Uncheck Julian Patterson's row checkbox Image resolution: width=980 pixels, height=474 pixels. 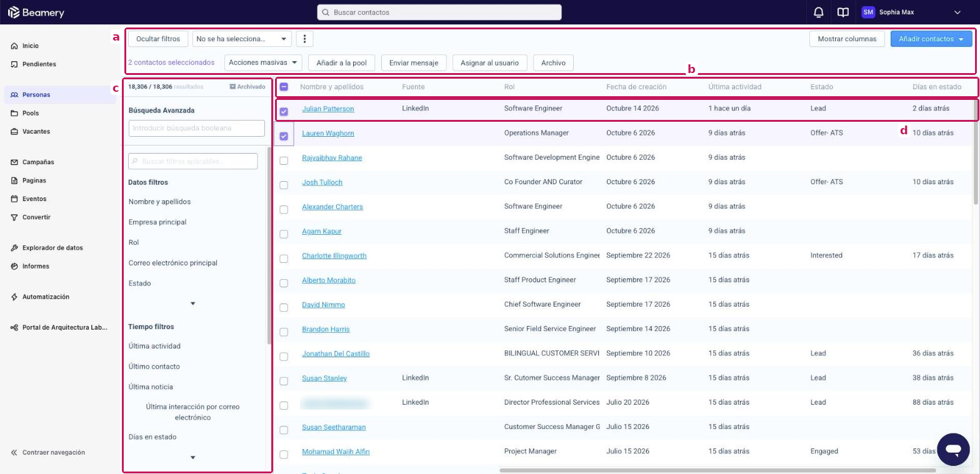[284, 112]
